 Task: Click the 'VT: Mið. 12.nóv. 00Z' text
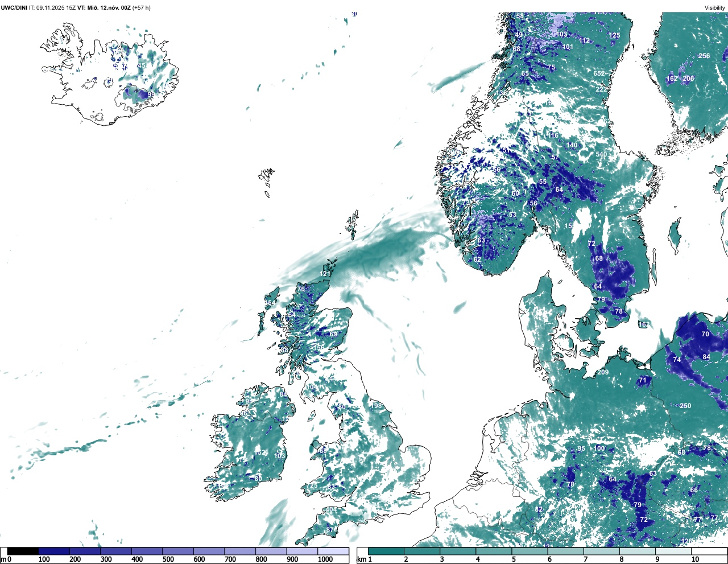pyautogui.click(x=104, y=8)
